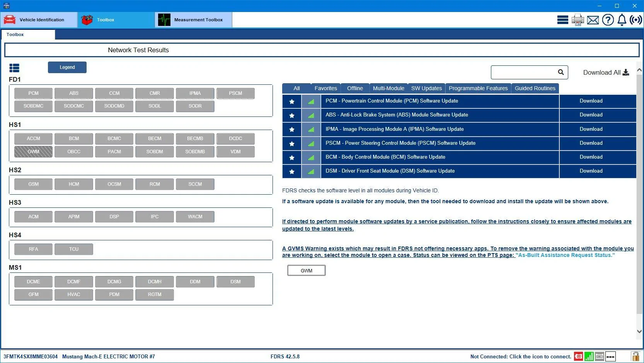Select the GSM module in HS2
Screen dimensions: 644x363
33,184
